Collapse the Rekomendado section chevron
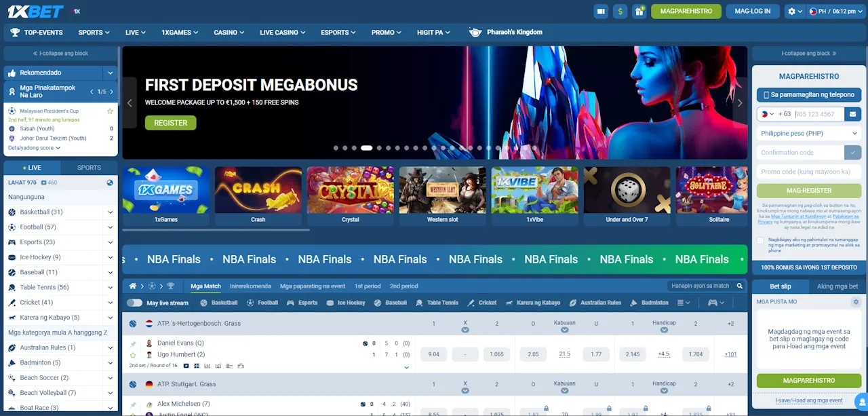This screenshot has height=416, width=868. coord(110,73)
